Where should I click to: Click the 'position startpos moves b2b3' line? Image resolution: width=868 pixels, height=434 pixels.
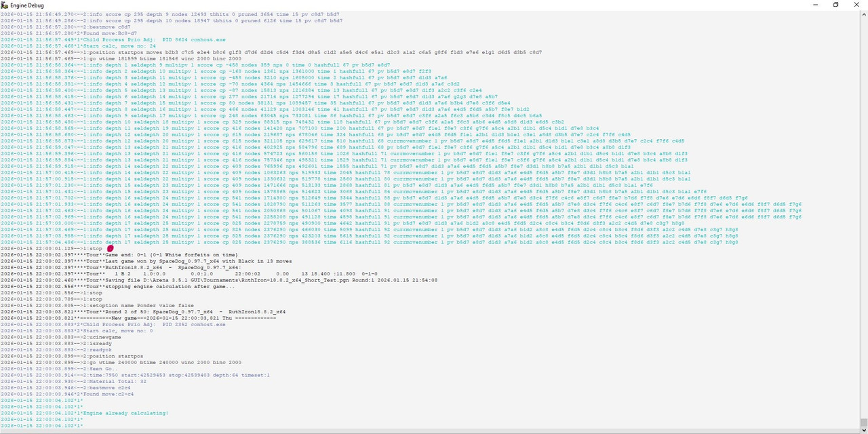[271, 52]
